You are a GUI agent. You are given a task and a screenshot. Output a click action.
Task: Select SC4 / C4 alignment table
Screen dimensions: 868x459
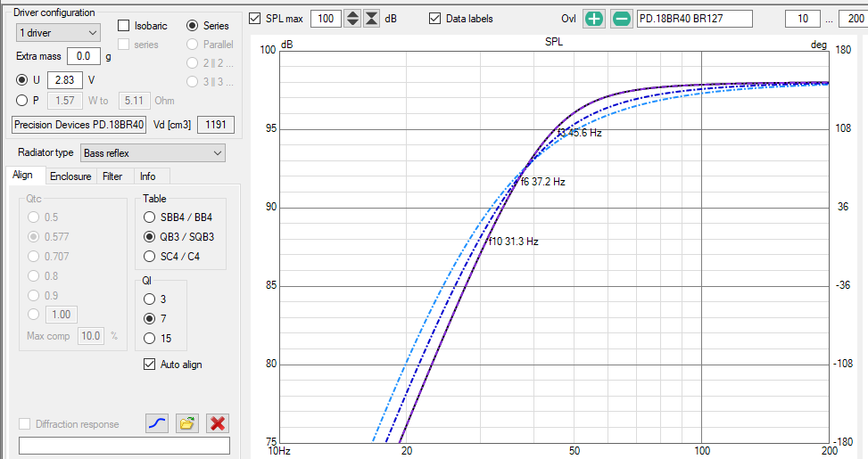[149, 256]
